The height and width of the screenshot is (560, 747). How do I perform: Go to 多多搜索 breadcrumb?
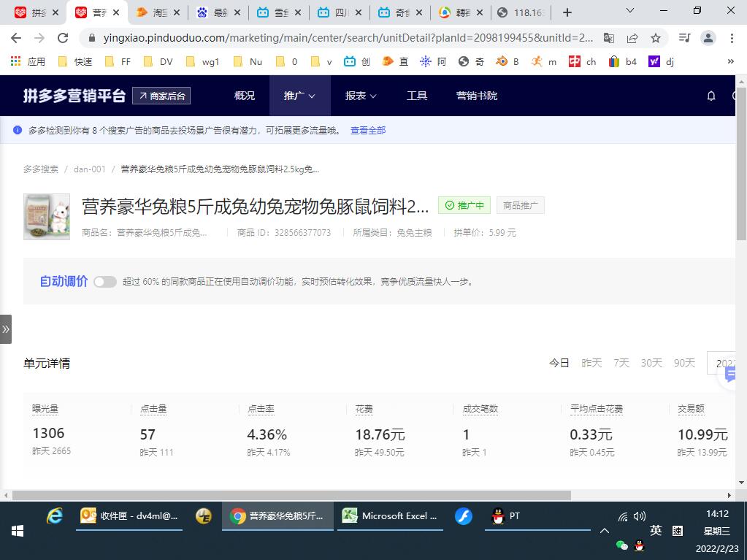(41, 169)
